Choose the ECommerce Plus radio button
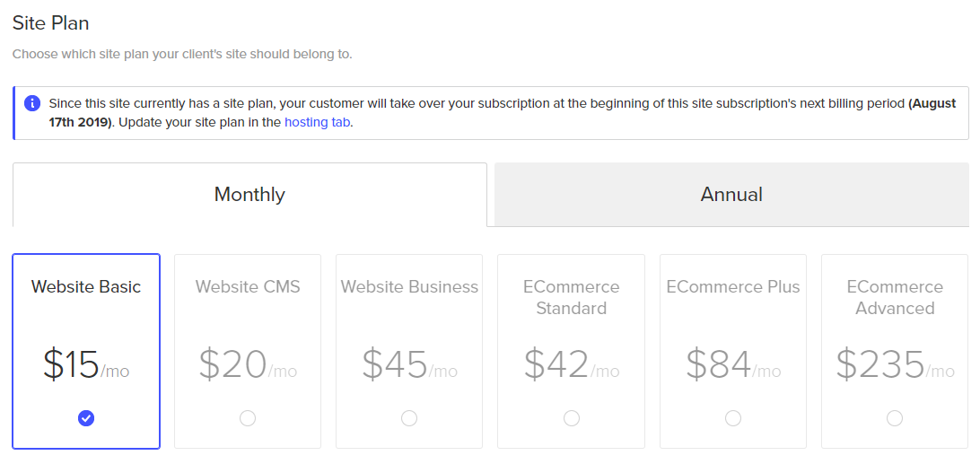This screenshot has width=980, height=464. 733,417
